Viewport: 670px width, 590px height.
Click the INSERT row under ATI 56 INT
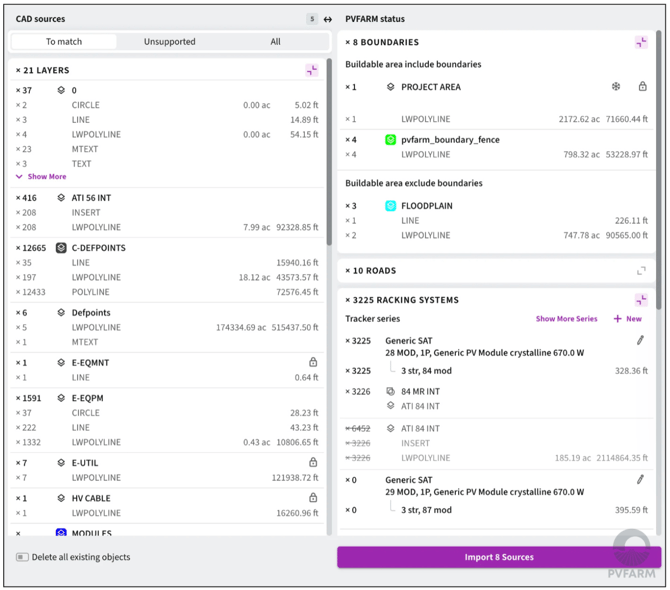[167, 213]
